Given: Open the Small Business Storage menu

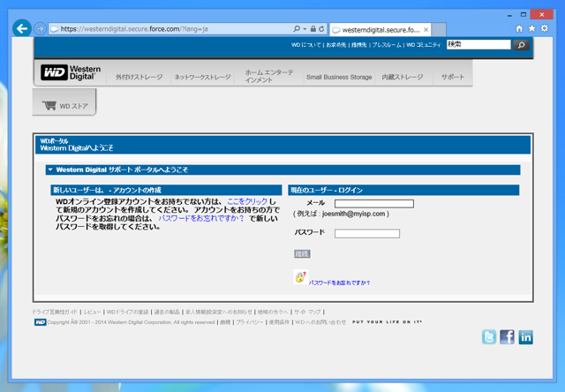Looking at the screenshot, I should tap(339, 77).
